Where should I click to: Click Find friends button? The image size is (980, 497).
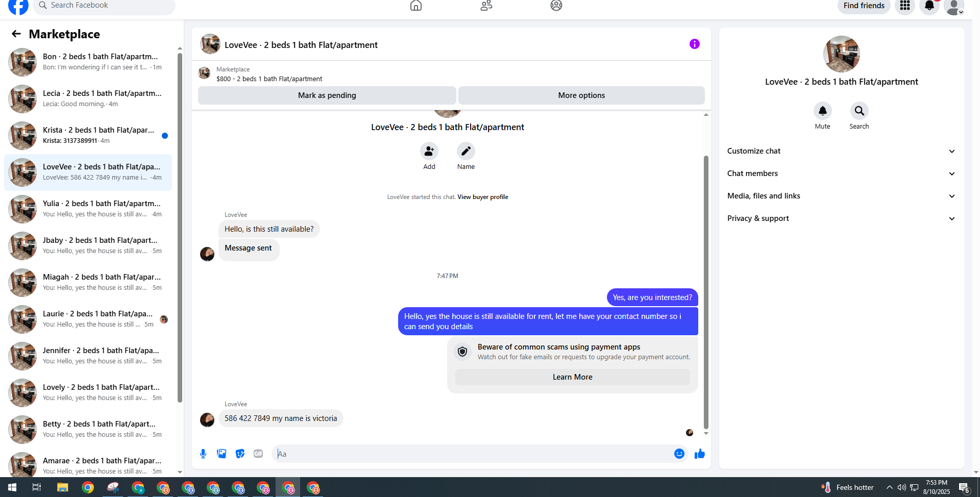tap(864, 6)
